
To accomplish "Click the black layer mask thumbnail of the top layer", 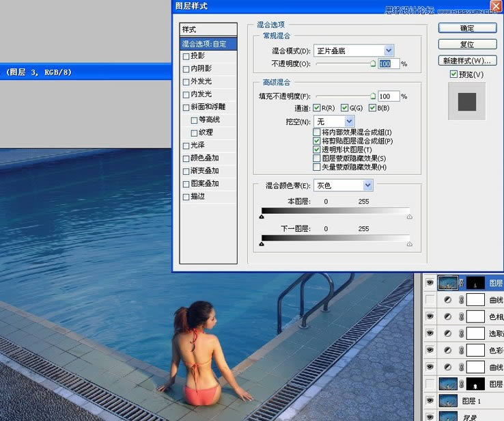I will [x=476, y=282].
